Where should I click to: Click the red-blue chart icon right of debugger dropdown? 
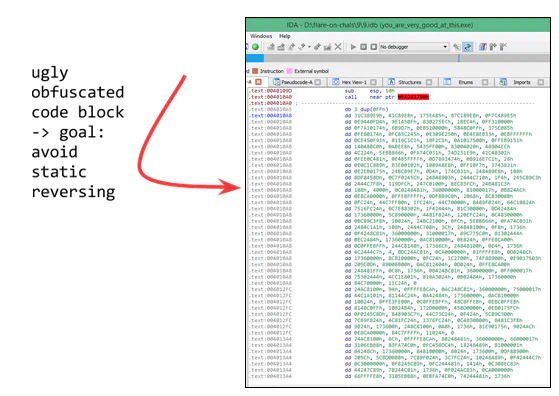[483, 47]
